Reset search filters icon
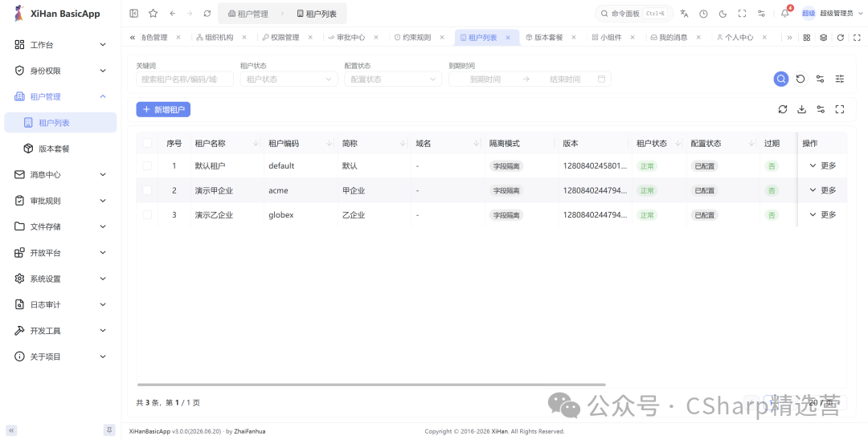Image resolution: width=868 pixels, height=440 pixels. coord(800,79)
